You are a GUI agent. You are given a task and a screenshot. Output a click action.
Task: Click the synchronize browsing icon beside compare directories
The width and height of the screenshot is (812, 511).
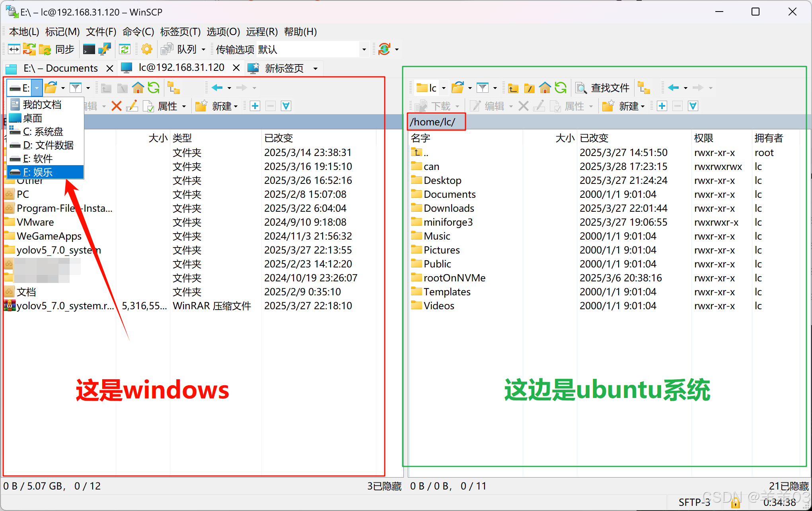29,49
